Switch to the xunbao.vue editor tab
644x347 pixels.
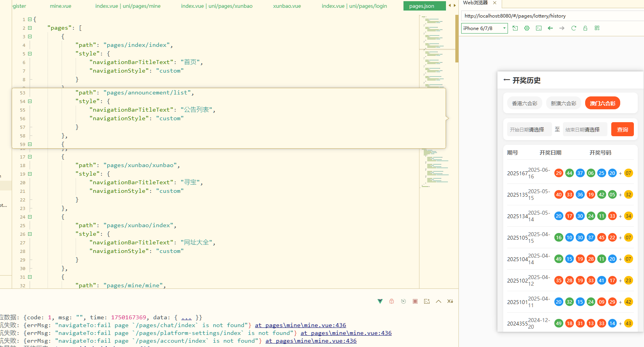287,6
